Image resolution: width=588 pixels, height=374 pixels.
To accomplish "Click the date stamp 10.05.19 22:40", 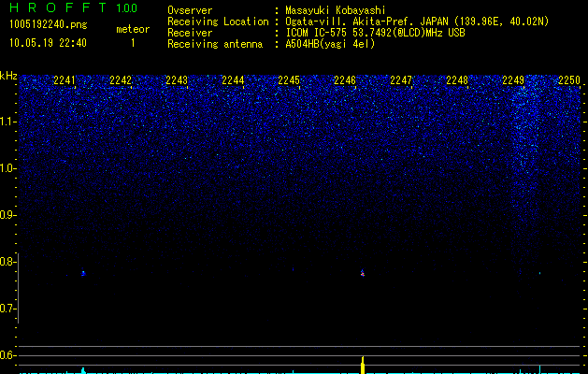I will click(47, 43).
